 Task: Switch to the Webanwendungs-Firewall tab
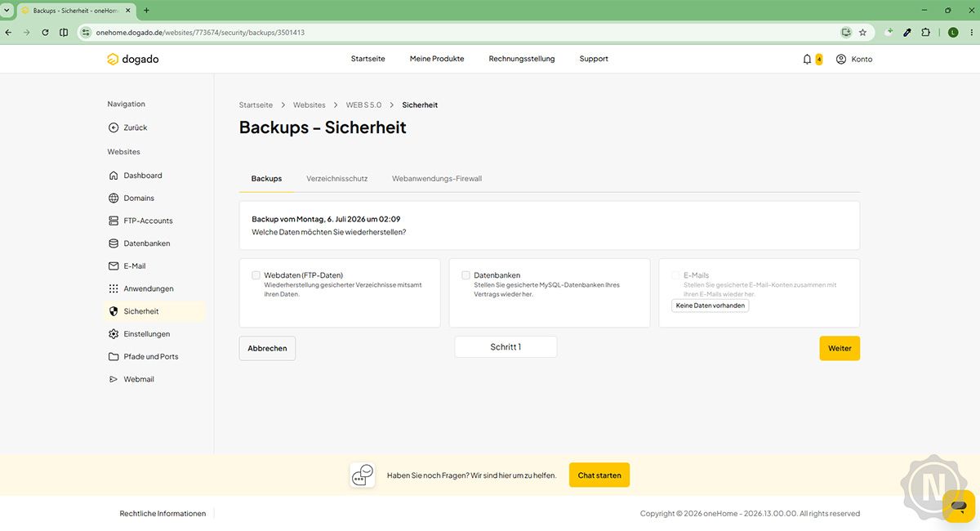437,178
